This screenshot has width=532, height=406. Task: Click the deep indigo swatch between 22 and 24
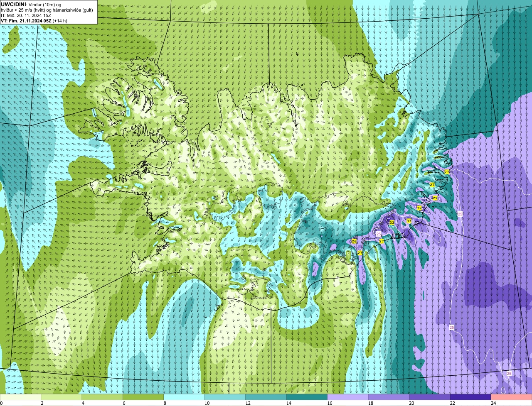pyautogui.click(x=470, y=397)
